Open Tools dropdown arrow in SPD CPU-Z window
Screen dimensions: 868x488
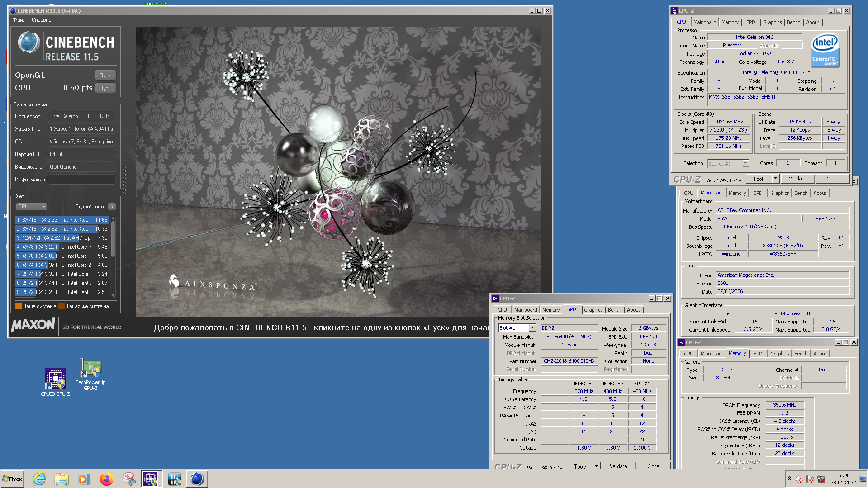point(596,466)
